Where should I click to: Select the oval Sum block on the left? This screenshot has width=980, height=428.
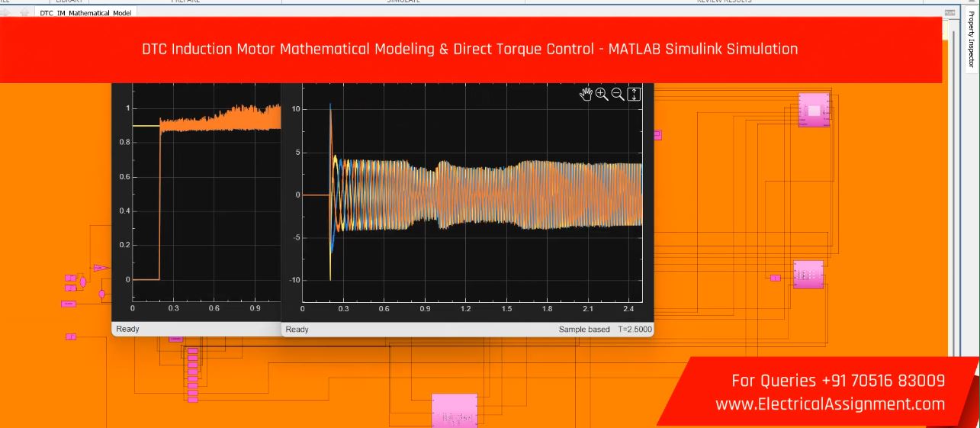pyautogui.click(x=83, y=282)
